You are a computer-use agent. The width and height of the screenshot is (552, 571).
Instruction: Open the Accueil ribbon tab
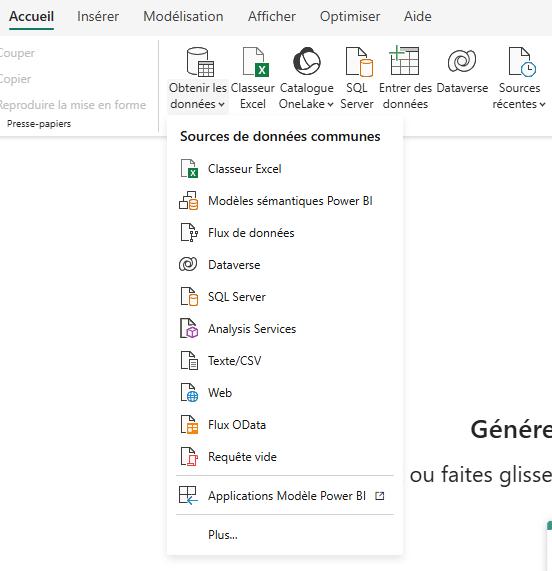[x=31, y=16]
